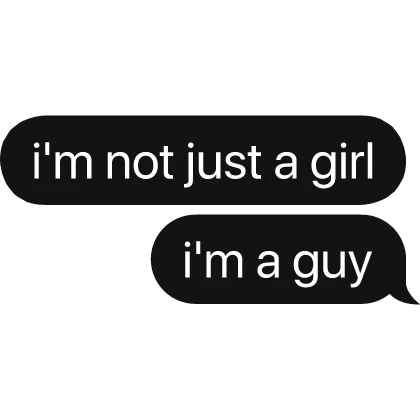Click the letter "j" in "just"
Image resolution: width=420 pixels, height=420 pixels.
(190, 165)
